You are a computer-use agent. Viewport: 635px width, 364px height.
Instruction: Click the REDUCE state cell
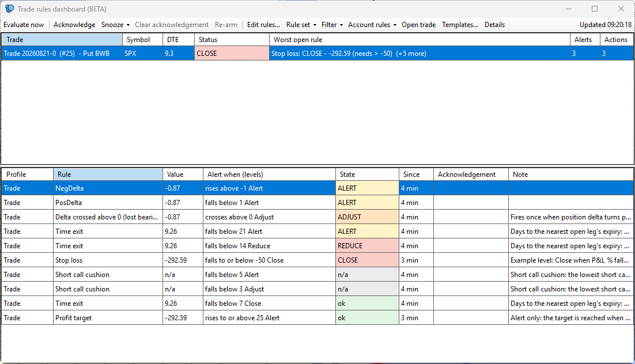367,246
